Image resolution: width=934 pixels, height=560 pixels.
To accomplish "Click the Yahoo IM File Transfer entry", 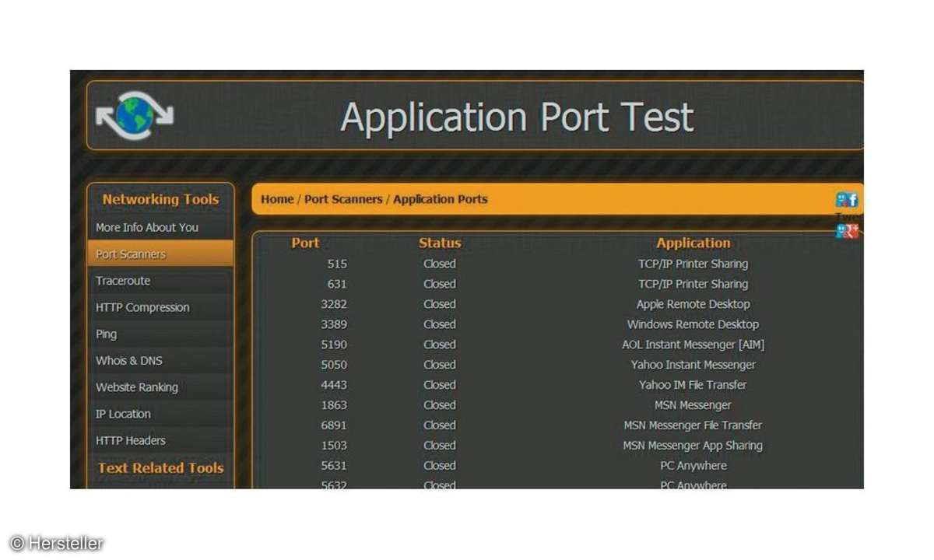I will point(693,385).
